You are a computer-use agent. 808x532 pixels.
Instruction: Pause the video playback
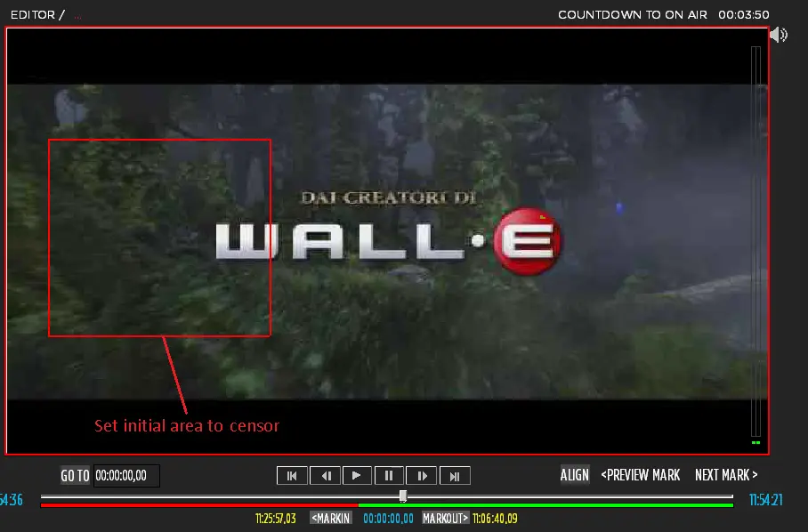click(x=389, y=476)
